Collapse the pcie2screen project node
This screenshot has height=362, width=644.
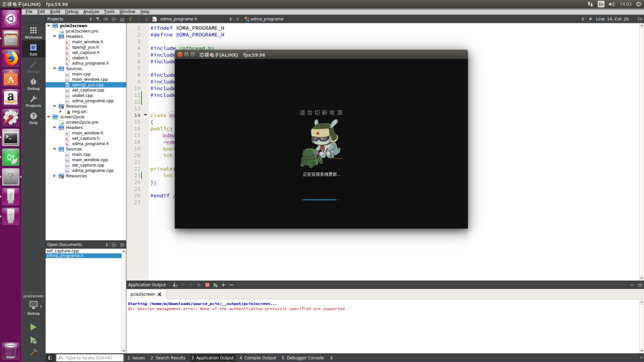(49, 26)
